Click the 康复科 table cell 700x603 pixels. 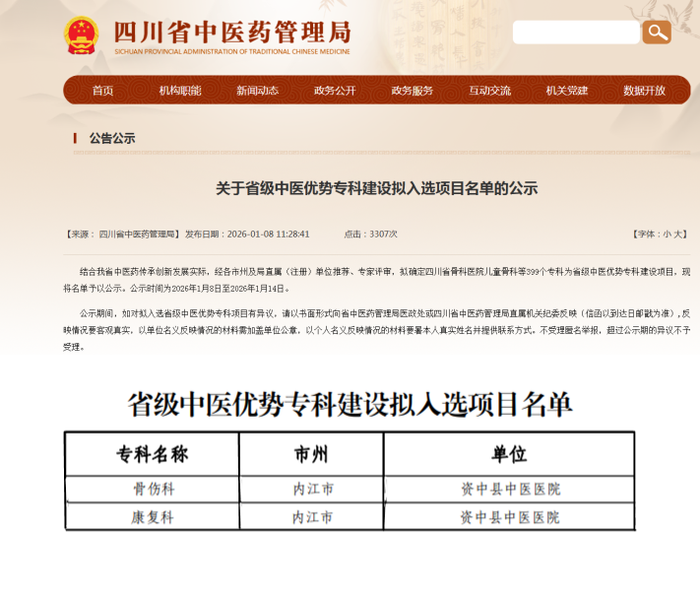click(x=153, y=516)
